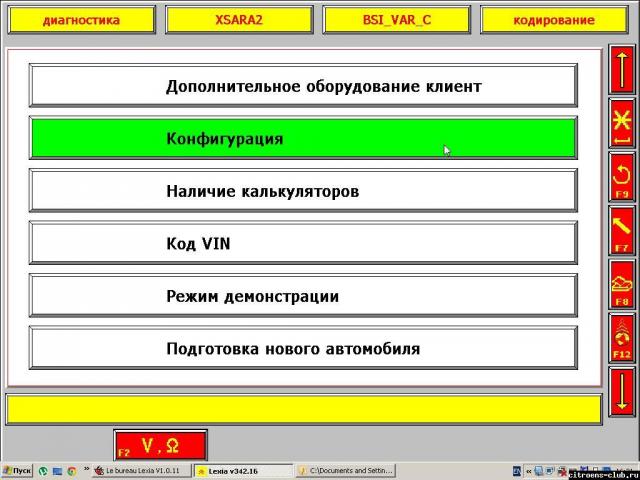Image resolution: width=640 pixels, height=480 pixels.
Task: Expand quick launch overflow chevron
Action: (87, 469)
